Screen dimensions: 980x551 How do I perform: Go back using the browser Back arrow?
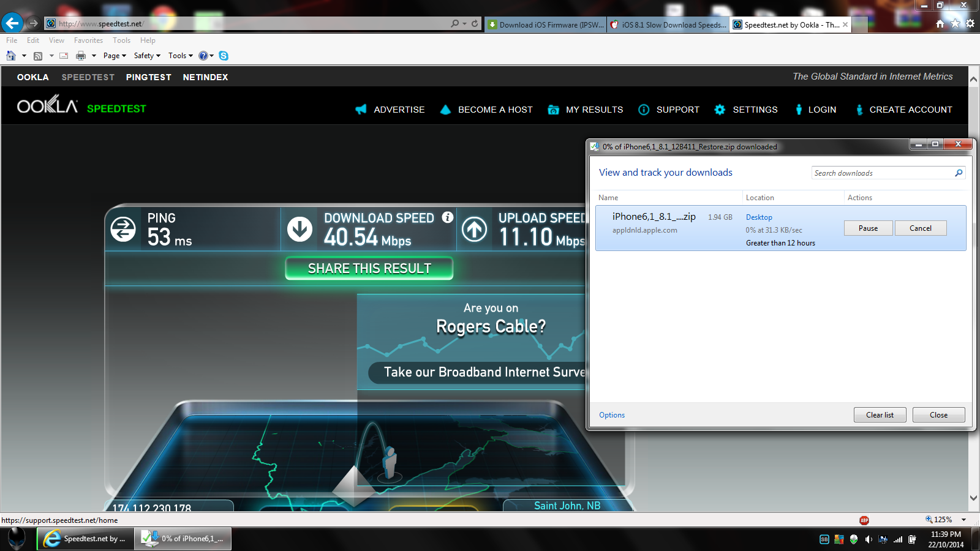[12, 23]
